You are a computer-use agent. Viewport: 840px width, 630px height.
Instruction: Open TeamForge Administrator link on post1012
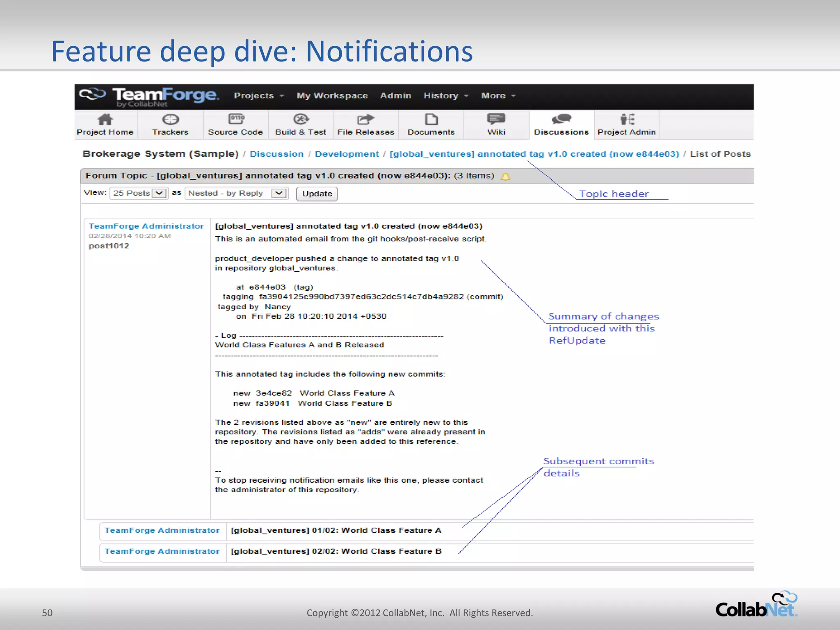pyautogui.click(x=146, y=226)
